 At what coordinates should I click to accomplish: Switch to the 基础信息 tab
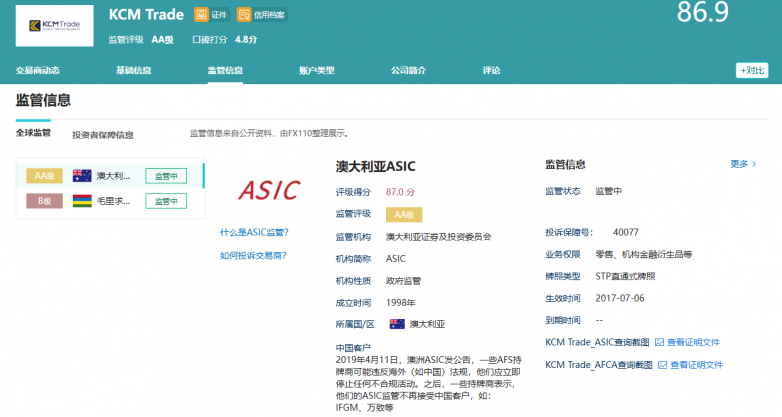[x=133, y=70]
